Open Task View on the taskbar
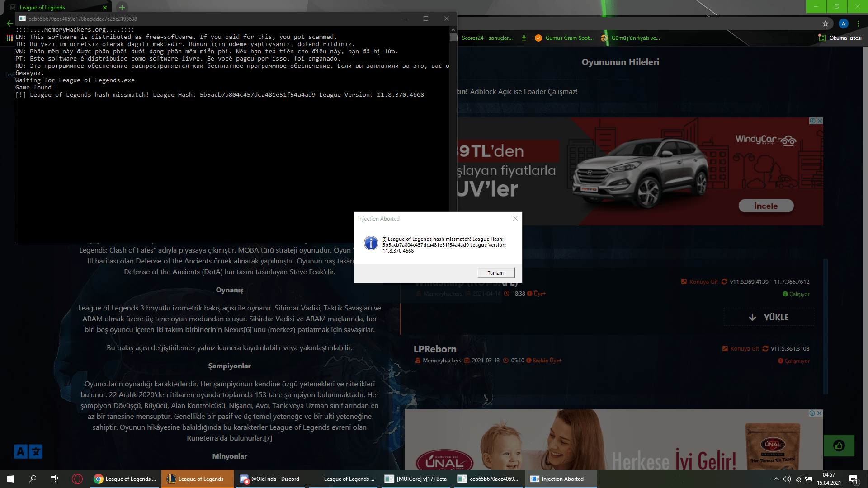This screenshot has width=868, height=488. pyautogui.click(x=54, y=479)
